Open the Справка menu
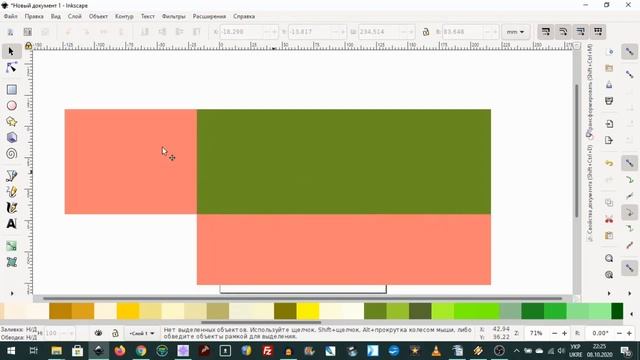Image resolution: width=640 pixels, height=360 pixels. [x=244, y=16]
